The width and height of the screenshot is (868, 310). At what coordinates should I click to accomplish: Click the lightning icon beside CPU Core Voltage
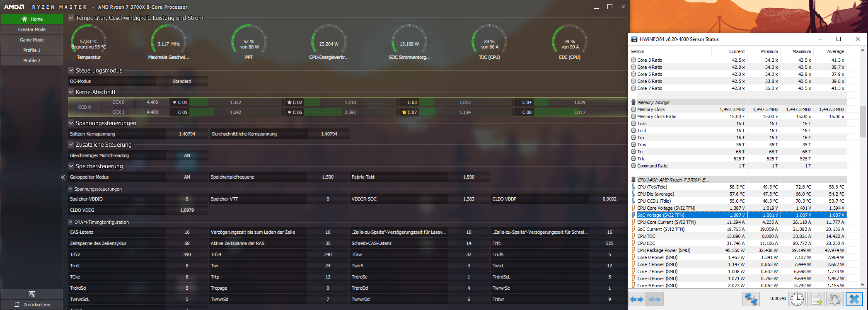click(x=633, y=208)
